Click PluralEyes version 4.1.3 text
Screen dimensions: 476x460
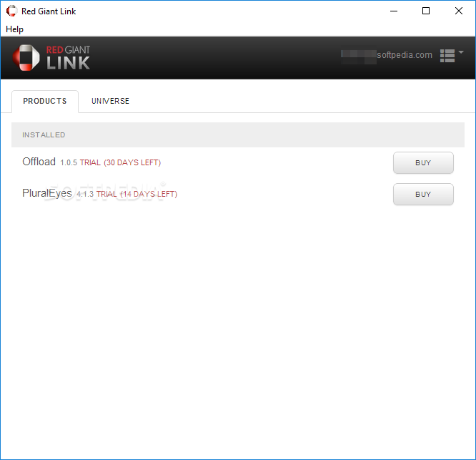(x=85, y=194)
